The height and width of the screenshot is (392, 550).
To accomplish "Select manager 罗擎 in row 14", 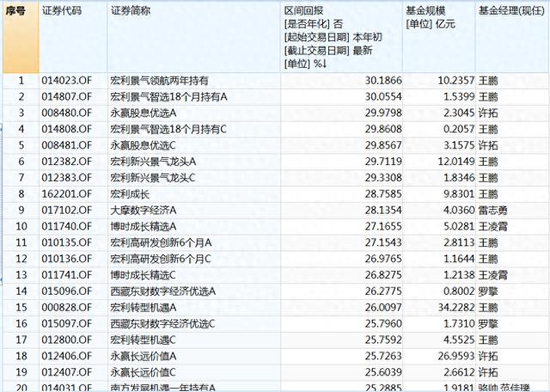I will coord(488,291).
